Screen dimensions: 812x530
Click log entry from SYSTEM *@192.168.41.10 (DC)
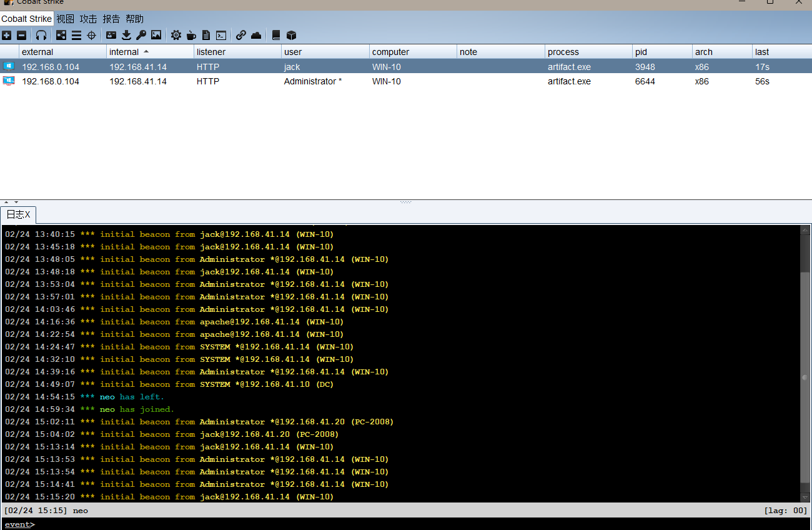[x=169, y=384]
